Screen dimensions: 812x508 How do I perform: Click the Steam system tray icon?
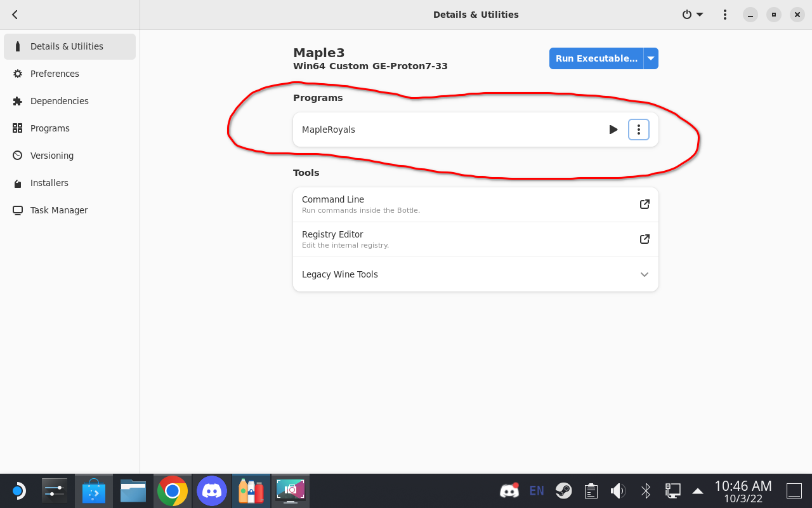563,491
